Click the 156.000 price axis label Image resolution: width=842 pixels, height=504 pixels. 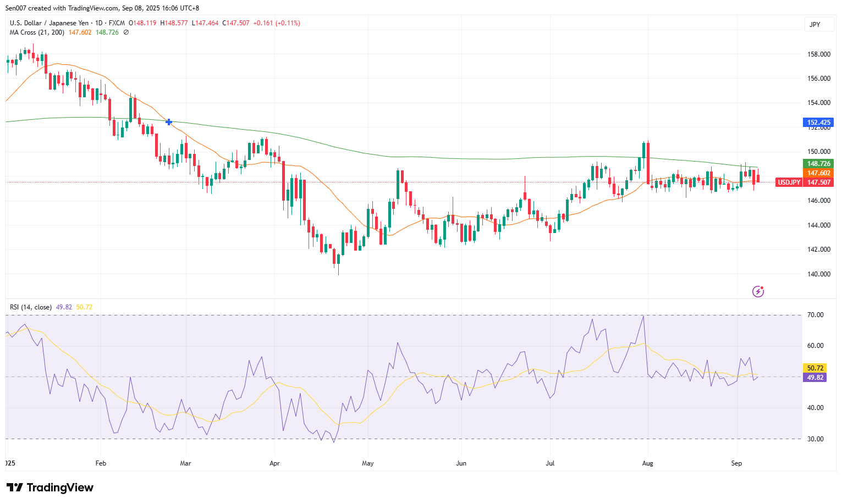819,79
